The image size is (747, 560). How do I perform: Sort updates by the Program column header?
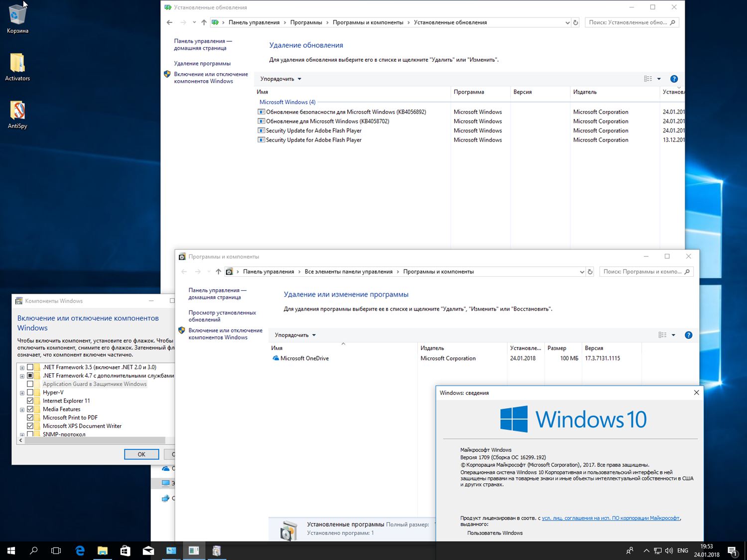tap(469, 92)
